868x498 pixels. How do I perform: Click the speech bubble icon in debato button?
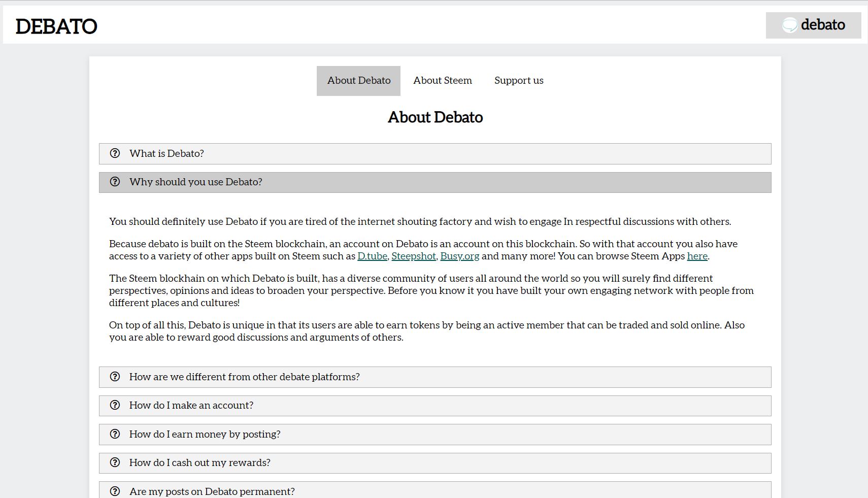tap(790, 25)
